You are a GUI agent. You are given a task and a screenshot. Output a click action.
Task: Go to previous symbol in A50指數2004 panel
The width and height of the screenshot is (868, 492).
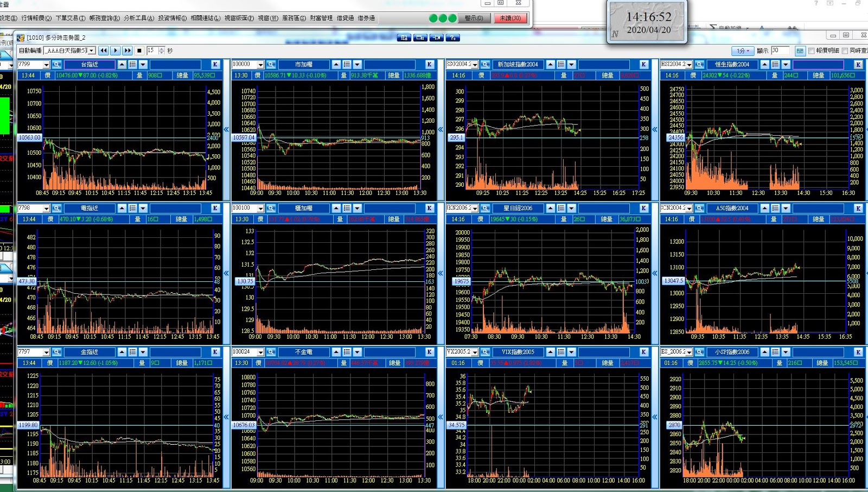click(765, 209)
